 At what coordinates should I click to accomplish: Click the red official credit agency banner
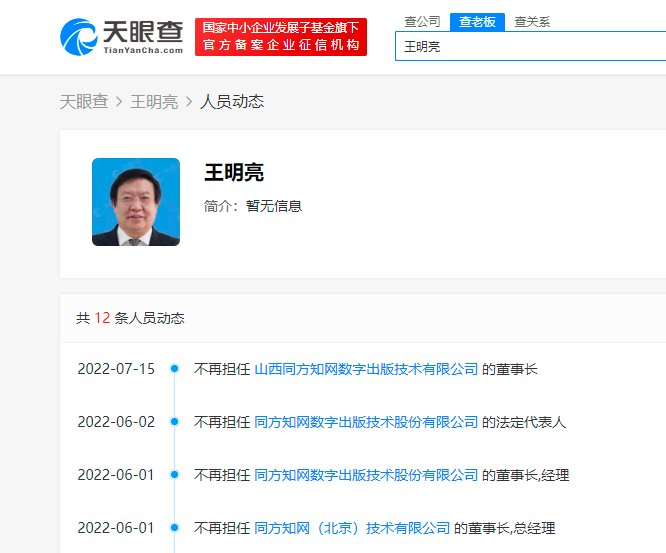point(281,37)
